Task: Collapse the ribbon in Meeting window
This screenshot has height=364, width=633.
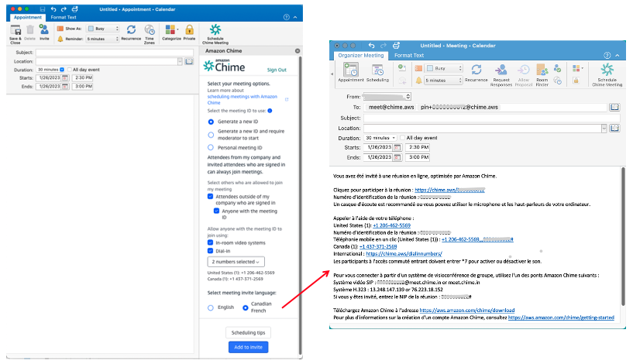Action: click(x=617, y=55)
